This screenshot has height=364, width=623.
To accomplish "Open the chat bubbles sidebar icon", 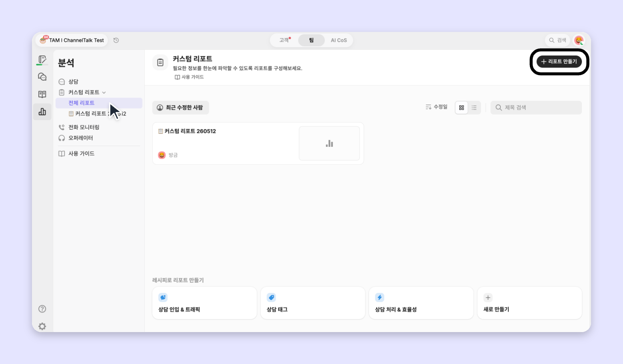I will pos(42,77).
